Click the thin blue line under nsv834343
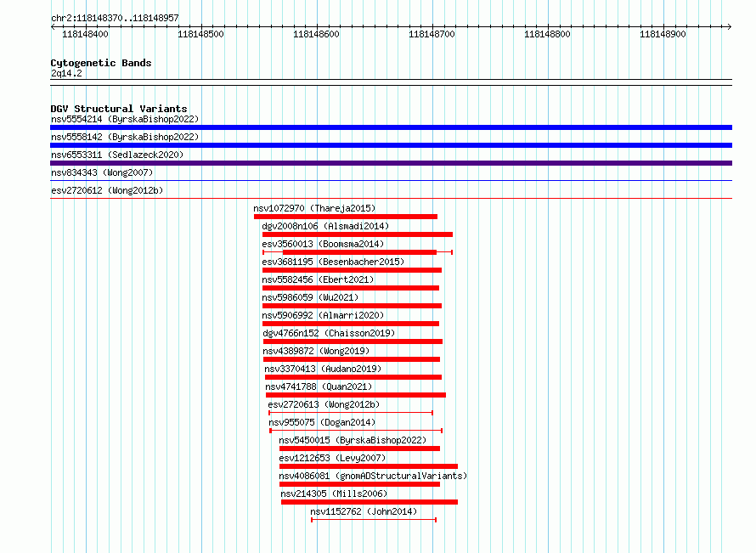 (391, 181)
